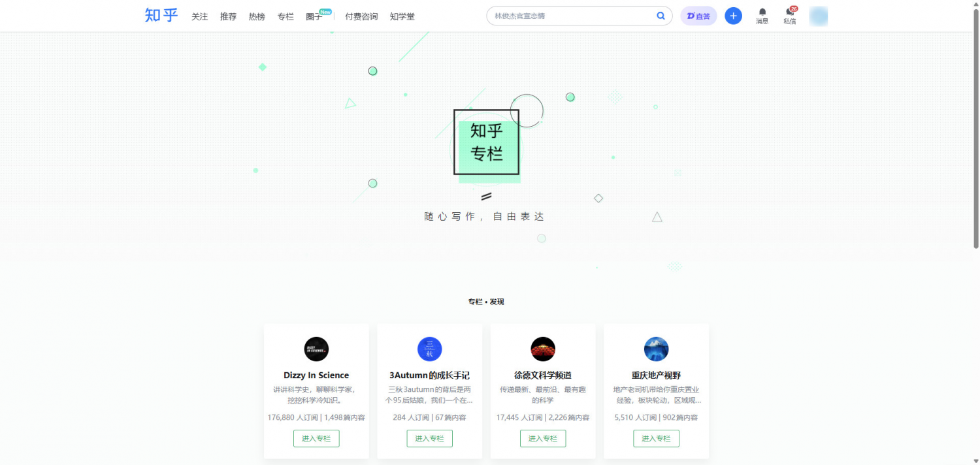Click the 3Autumn column avatar
Viewport: 980px width, 465px height.
(430, 349)
